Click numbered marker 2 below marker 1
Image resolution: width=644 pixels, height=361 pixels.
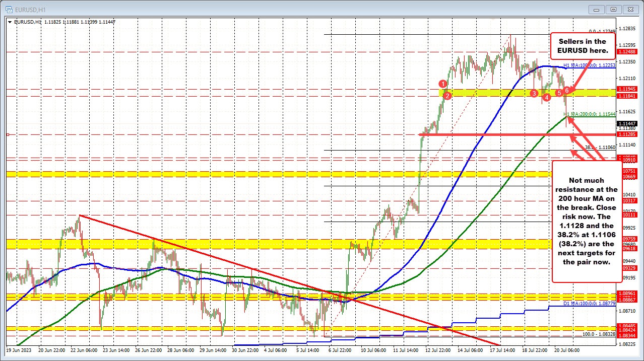(447, 96)
